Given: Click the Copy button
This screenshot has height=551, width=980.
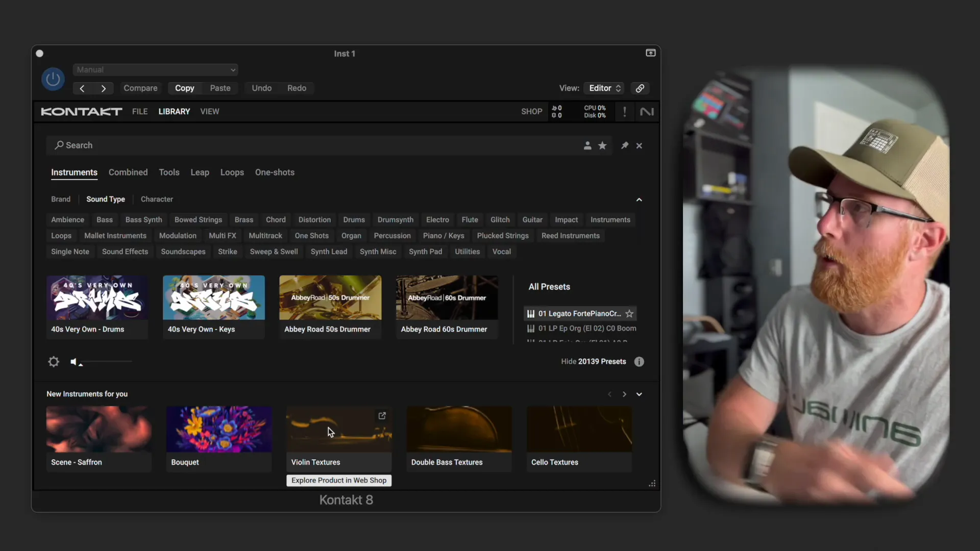Looking at the screenshot, I should (184, 88).
